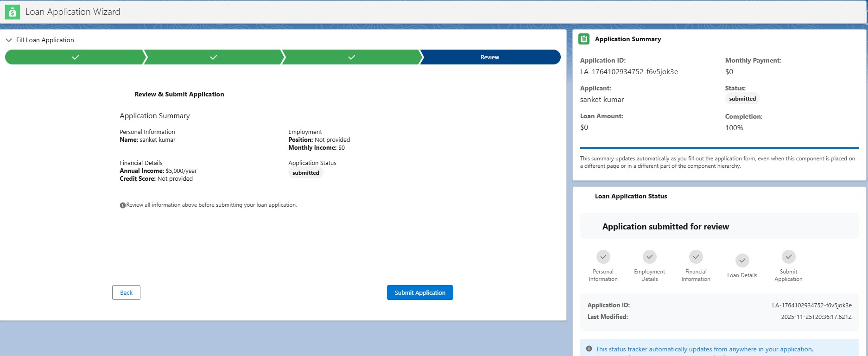This screenshot has height=356, width=868.
Task: Click the Monthly Payment label in the summary
Action: (x=753, y=61)
